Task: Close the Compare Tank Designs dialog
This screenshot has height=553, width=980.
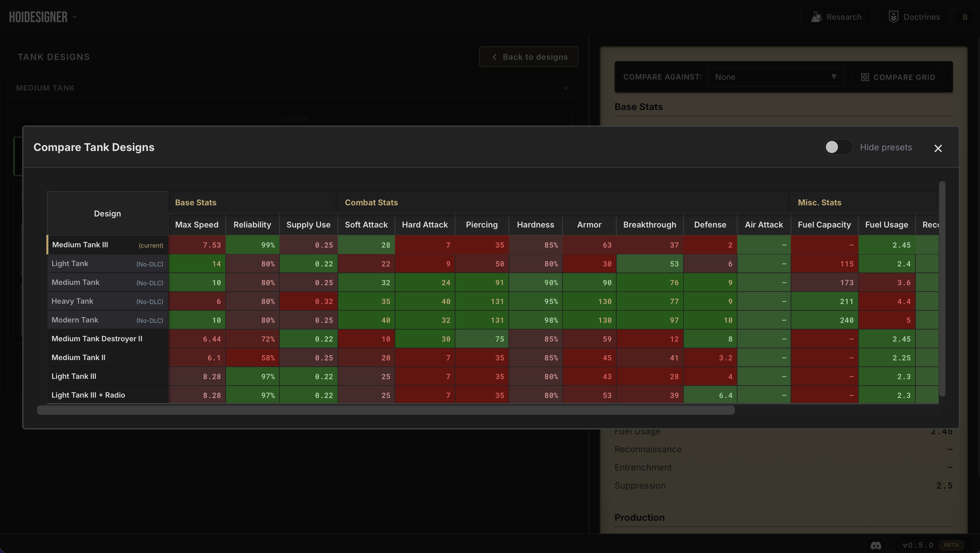Action: pos(938,148)
